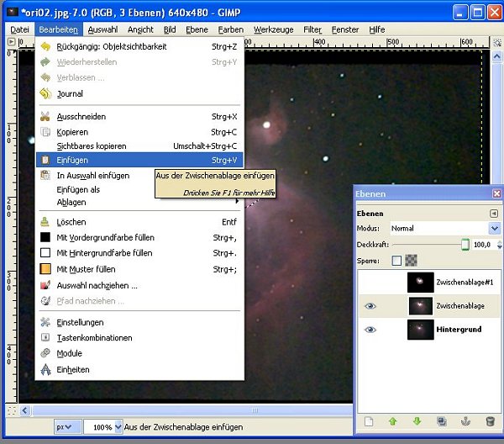Open the Fenster menu
The height and width of the screenshot is (444, 504).
[345, 29]
